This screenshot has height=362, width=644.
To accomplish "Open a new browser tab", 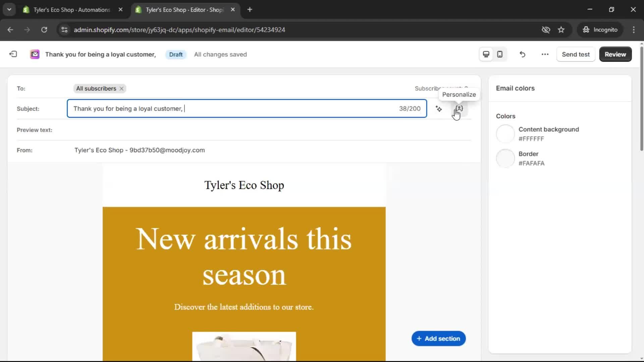I will [x=250, y=9].
